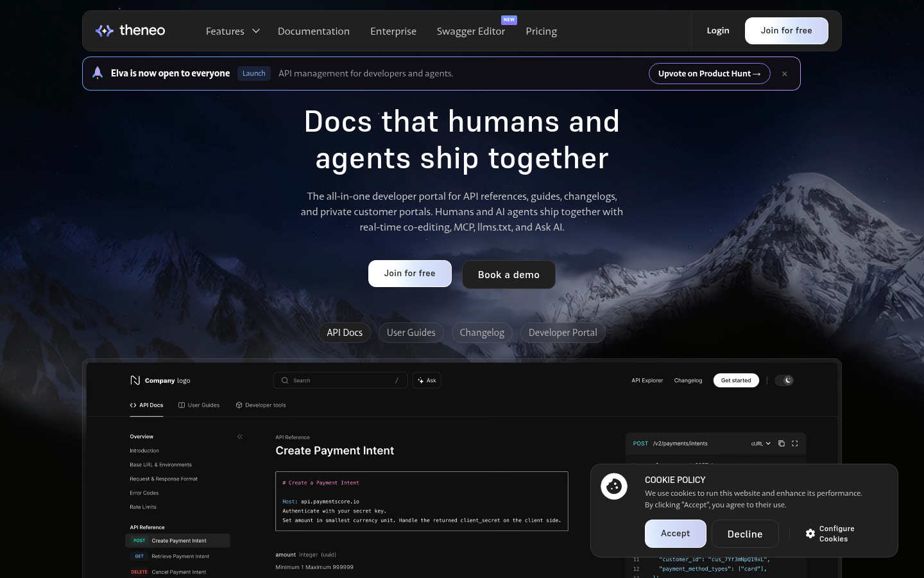The height and width of the screenshot is (578, 924).
Task: Click the Company logo icon in demo
Action: click(135, 380)
